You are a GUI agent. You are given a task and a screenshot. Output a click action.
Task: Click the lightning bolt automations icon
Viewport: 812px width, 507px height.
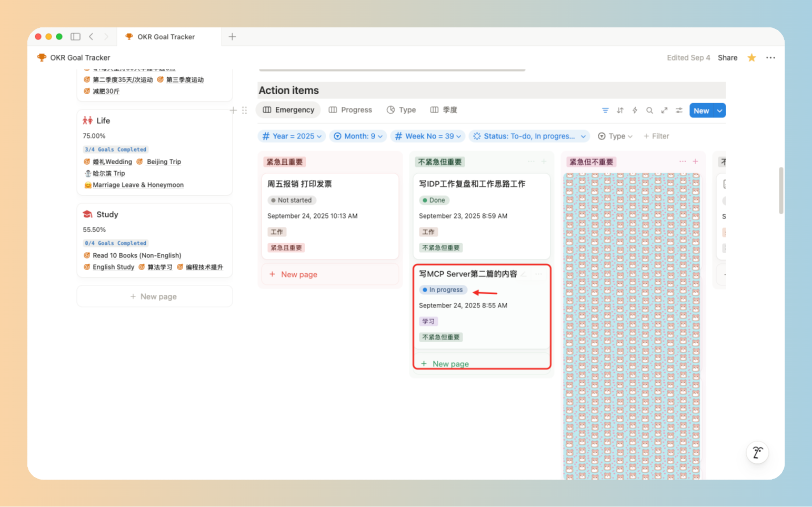point(635,111)
